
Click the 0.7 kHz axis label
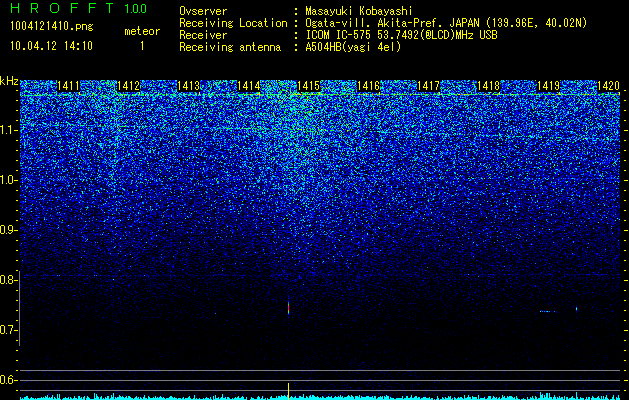pos(8,330)
